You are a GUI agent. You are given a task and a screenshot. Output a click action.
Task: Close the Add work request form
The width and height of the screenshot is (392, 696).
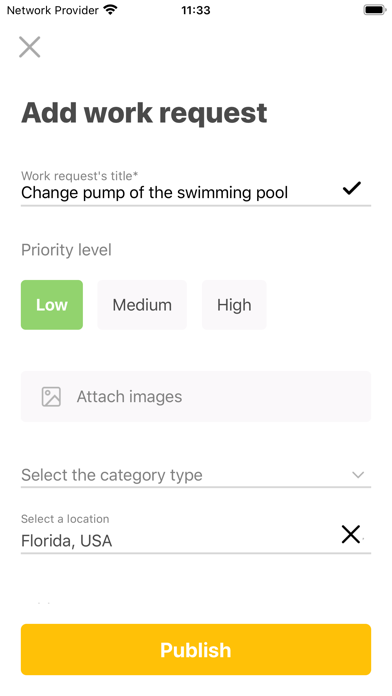coord(30,47)
